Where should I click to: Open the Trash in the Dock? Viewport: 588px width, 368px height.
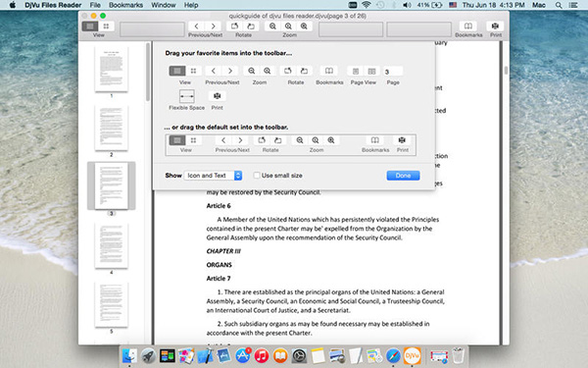click(458, 355)
